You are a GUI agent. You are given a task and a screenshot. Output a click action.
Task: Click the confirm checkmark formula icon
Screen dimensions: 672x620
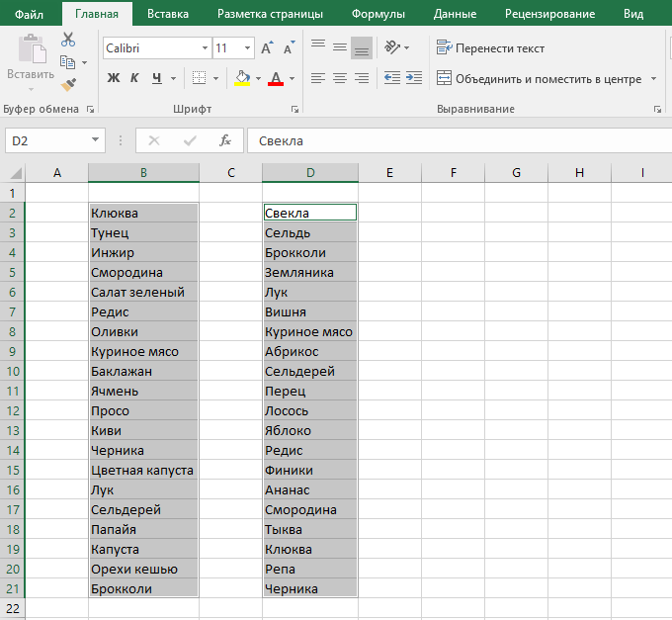[x=190, y=140]
